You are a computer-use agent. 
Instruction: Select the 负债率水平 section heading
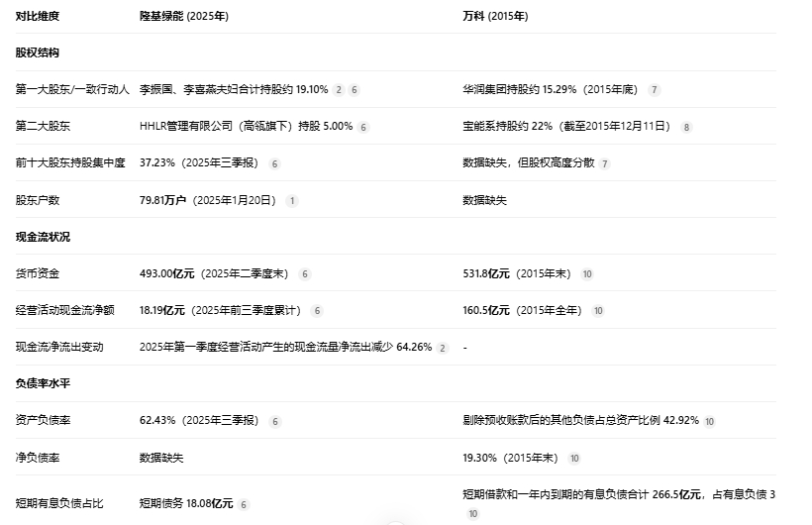[x=43, y=383]
